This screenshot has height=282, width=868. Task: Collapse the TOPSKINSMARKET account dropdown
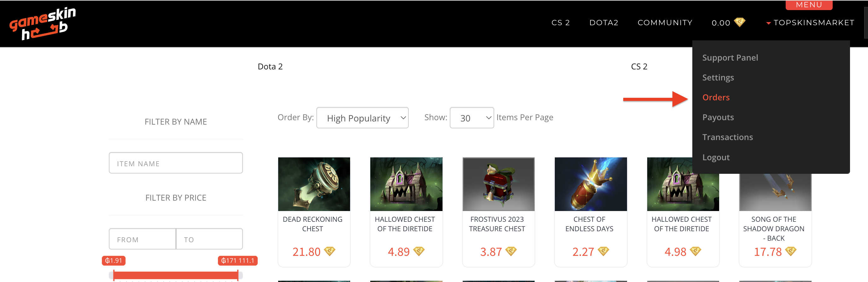810,23
